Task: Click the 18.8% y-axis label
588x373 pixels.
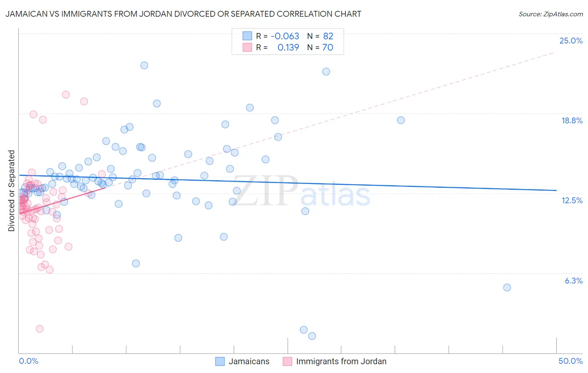Action: (x=572, y=120)
